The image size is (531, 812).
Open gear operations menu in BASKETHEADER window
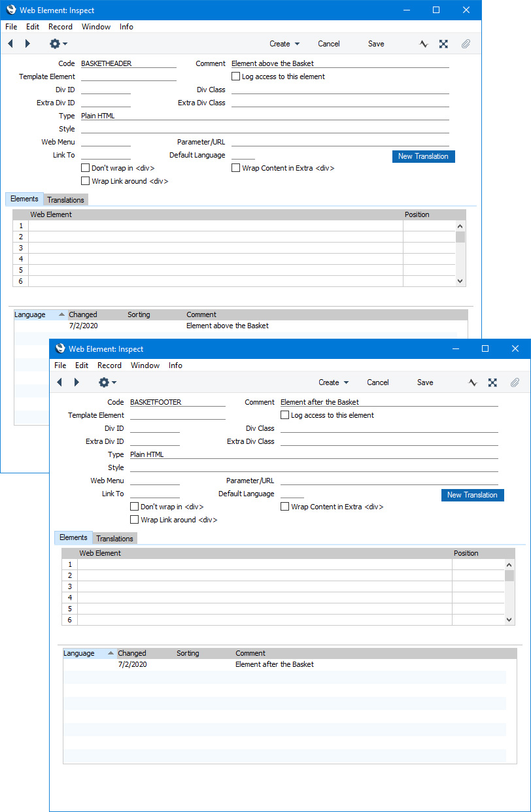pos(58,44)
